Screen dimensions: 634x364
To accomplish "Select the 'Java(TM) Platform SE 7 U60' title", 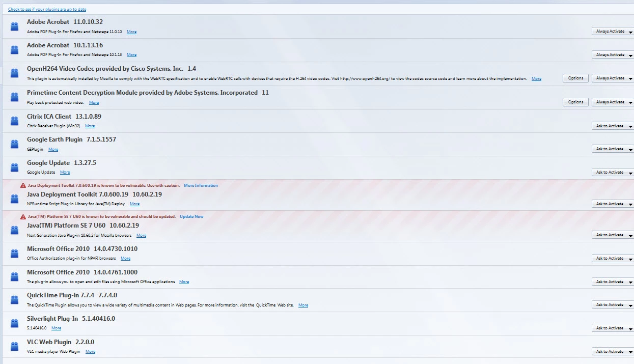I will click(x=66, y=226).
